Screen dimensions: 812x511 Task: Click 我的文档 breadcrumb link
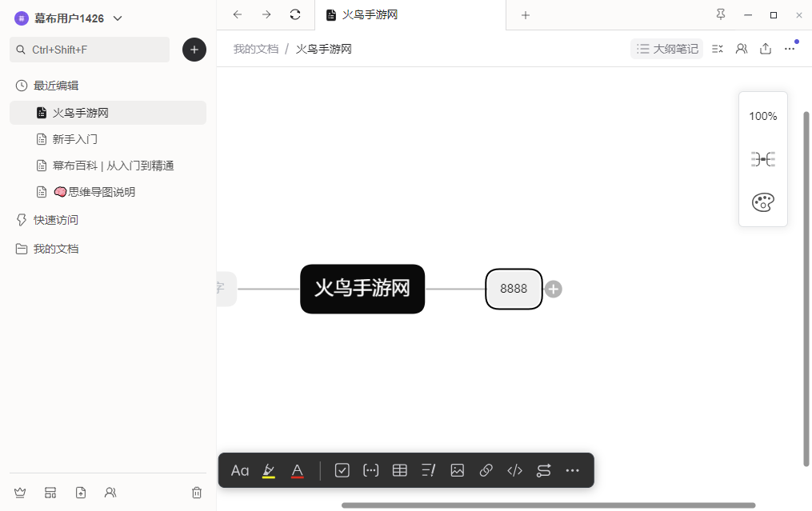[x=256, y=50]
